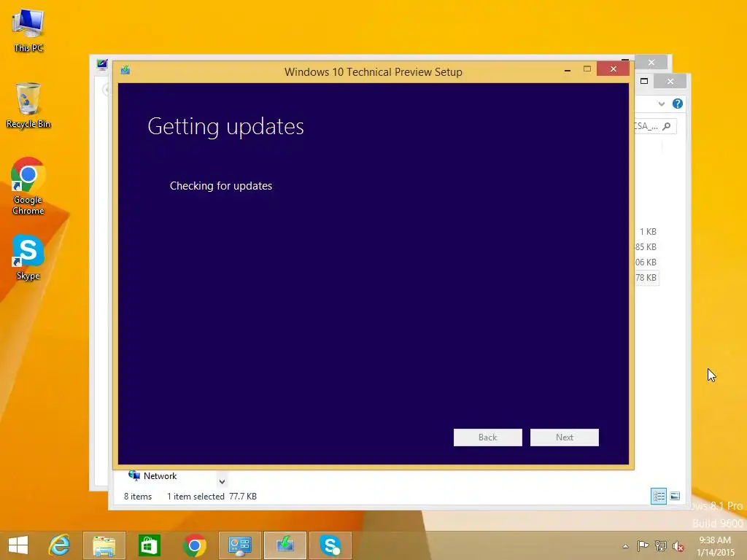
Task: Open Skype from the taskbar
Action: pos(330,545)
